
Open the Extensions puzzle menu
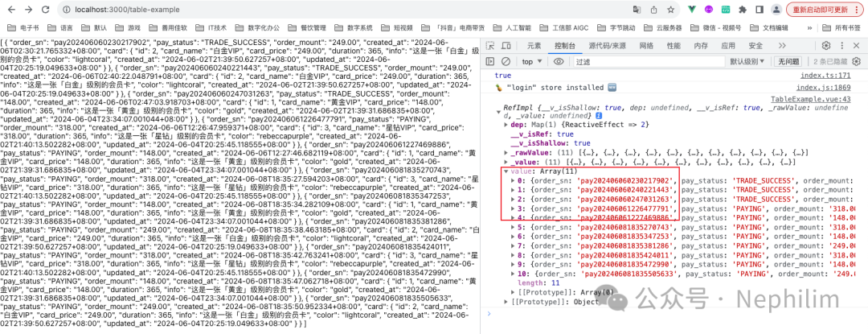click(x=743, y=10)
